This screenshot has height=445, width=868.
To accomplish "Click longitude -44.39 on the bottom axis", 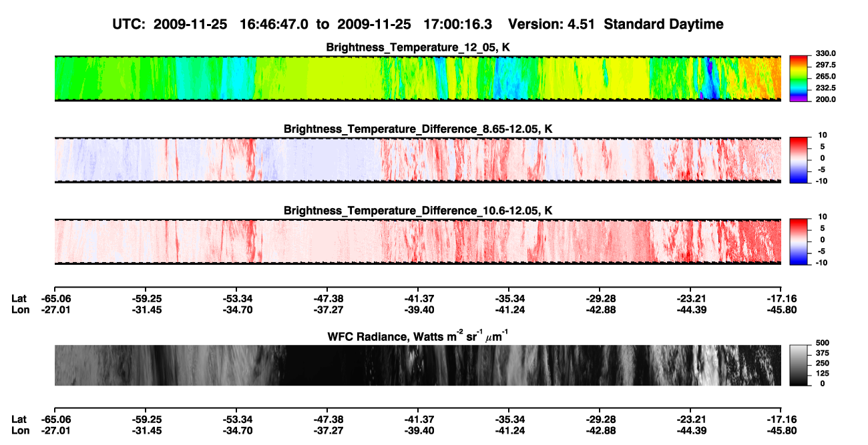I will click(691, 431).
